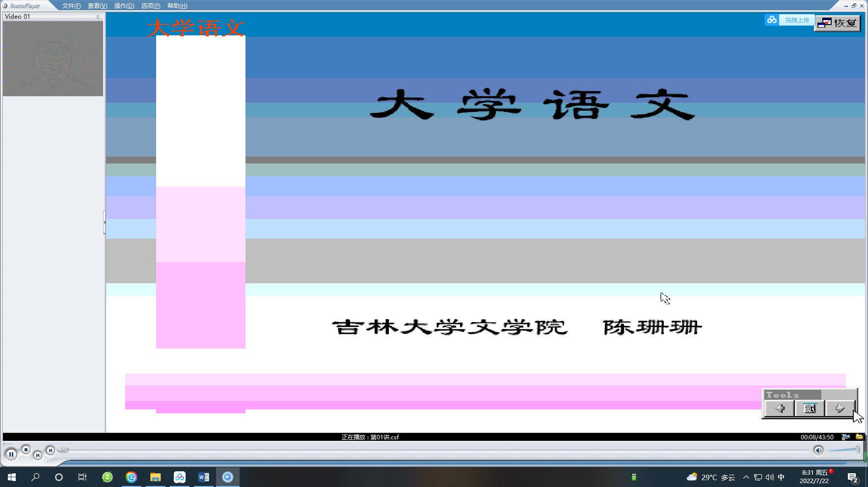Image resolution: width=868 pixels, height=487 pixels.
Task: Go to previous slide in Tools panel
Action: point(780,408)
